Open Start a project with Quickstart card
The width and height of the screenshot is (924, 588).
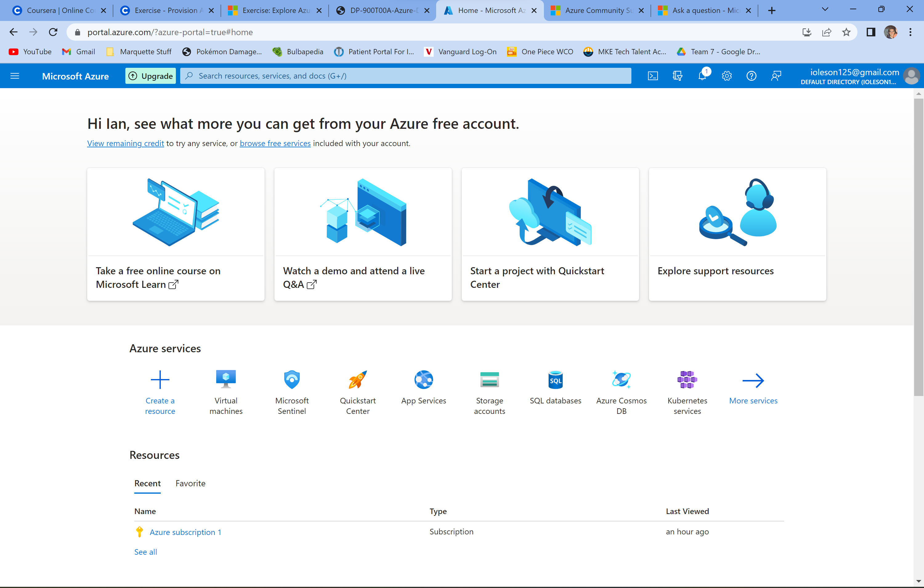[x=550, y=234]
